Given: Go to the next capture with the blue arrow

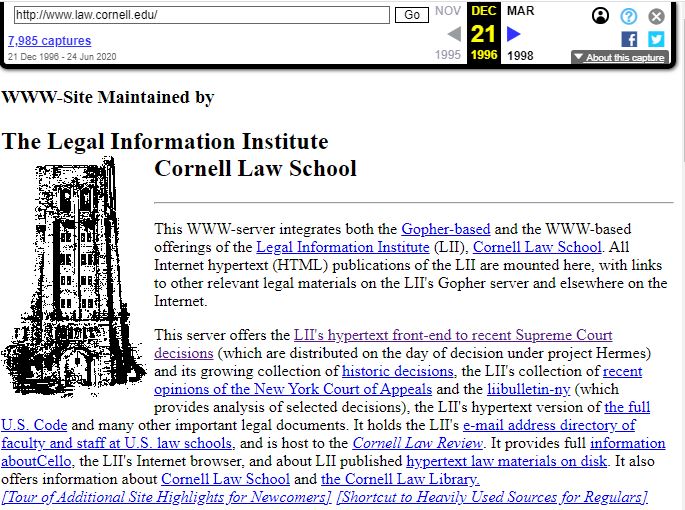Looking at the screenshot, I should (x=514, y=34).
